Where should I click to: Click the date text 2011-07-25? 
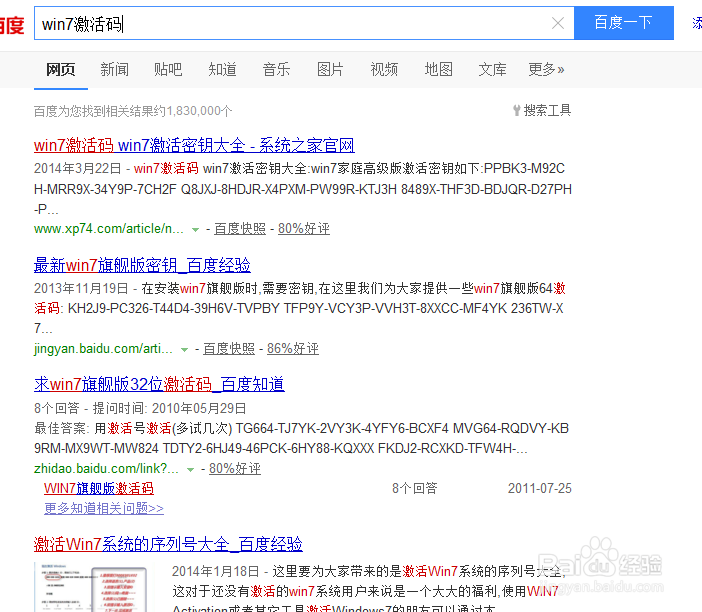coord(540,488)
